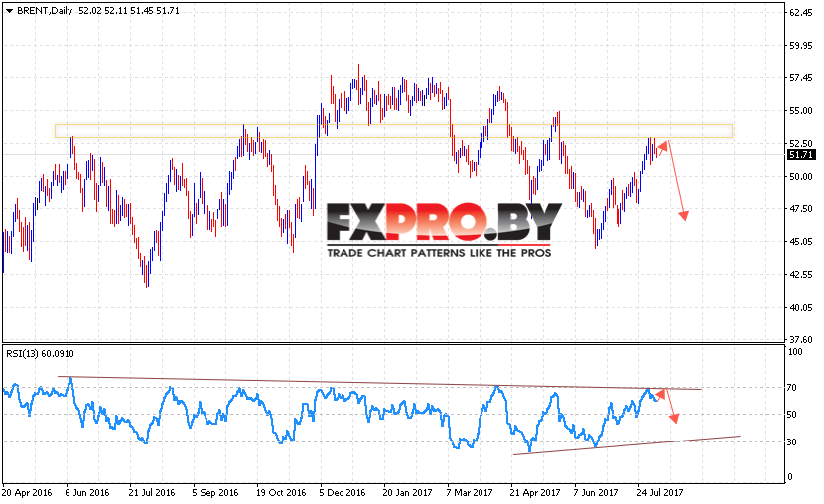The width and height of the screenshot is (824, 504).
Task: Select the 20 Apr 2016 date label
Action: 27,492
